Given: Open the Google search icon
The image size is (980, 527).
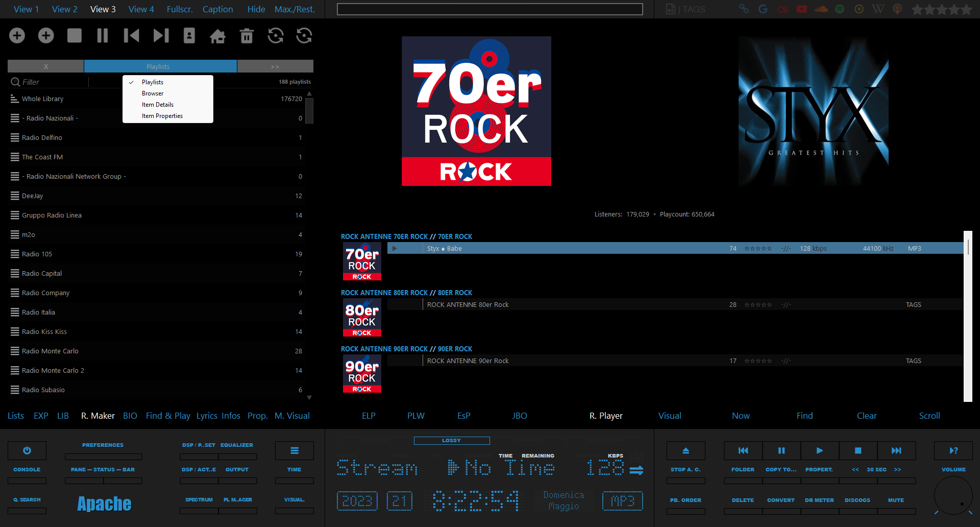Looking at the screenshot, I should pos(763,9).
